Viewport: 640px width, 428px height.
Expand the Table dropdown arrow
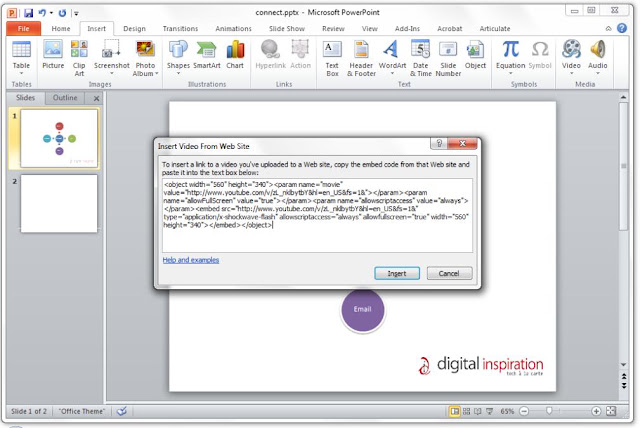click(21, 73)
